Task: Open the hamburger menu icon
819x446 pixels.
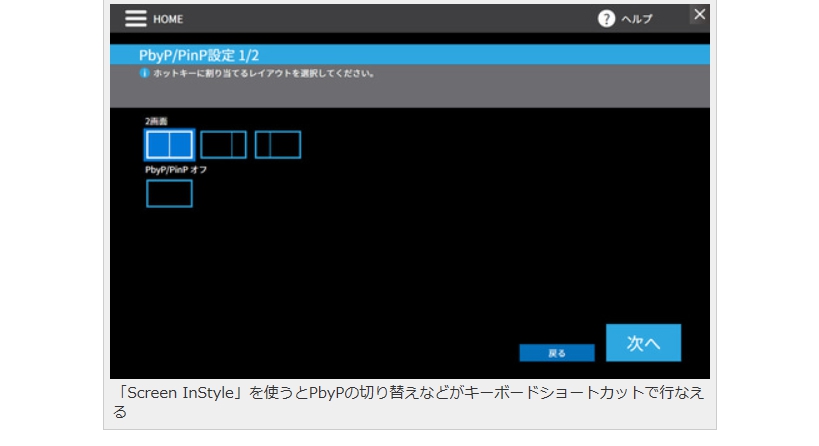Action: point(135,19)
